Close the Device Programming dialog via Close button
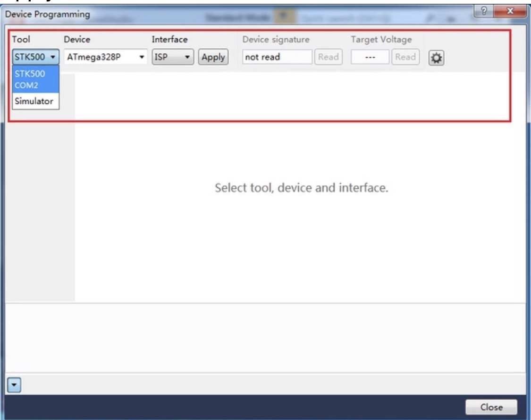Image resolution: width=531 pixels, height=420 pixels. (491, 407)
